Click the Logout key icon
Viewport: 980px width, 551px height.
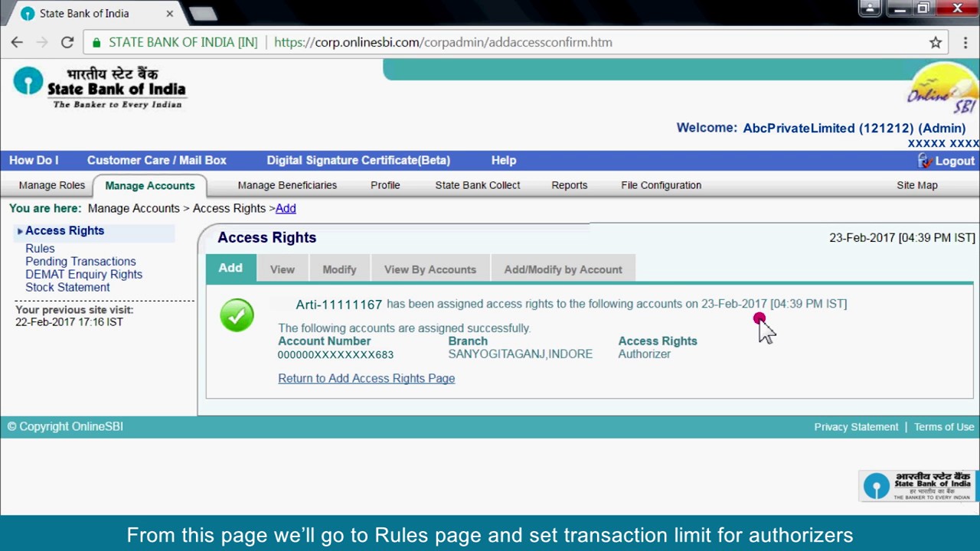[925, 161]
